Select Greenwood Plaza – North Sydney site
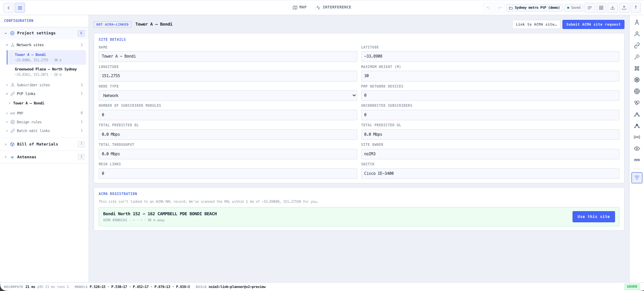Image resolution: width=644 pixels, height=291 pixels. (47, 72)
